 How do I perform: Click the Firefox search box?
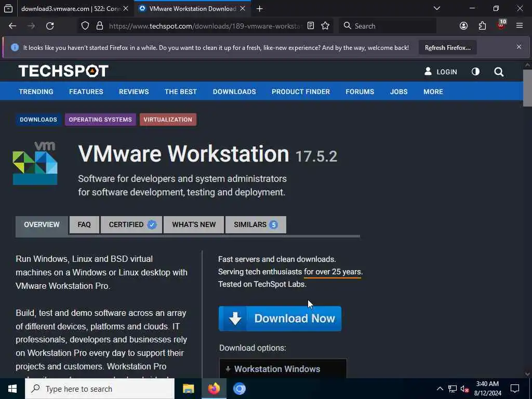[388, 26]
